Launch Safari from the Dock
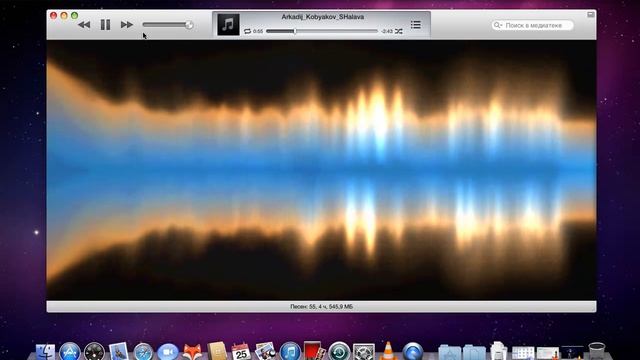The height and width of the screenshot is (360, 640). tap(143, 352)
